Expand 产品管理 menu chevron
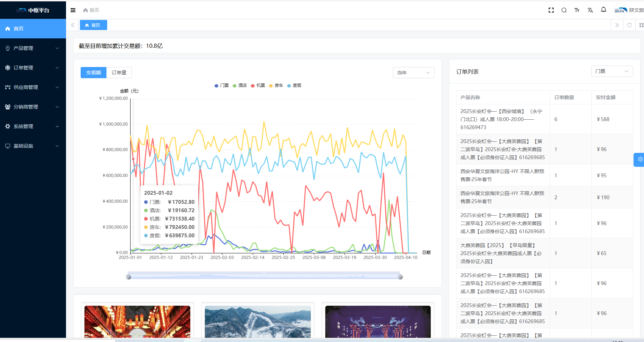644x342 pixels. tap(57, 48)
